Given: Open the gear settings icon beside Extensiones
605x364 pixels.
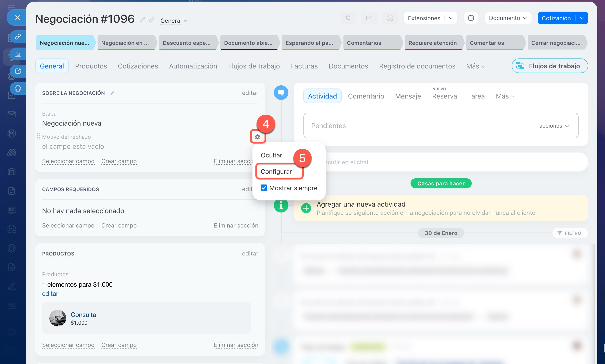Looking at the screenshot, I should (471, 18).
